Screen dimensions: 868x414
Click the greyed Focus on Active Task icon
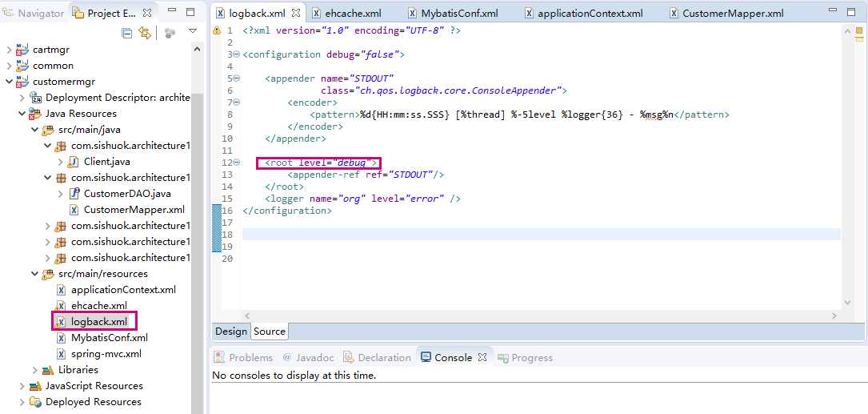(170, 34)
